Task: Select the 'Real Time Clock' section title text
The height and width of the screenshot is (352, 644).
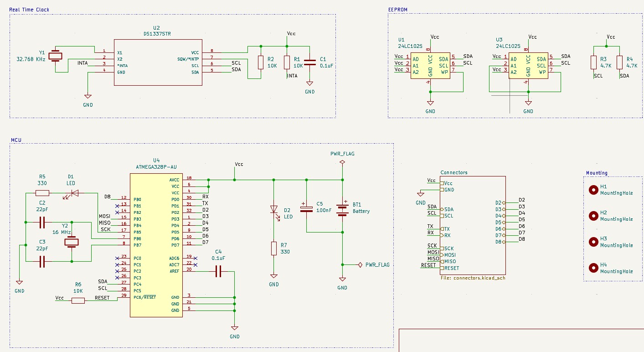Action: (x=30, y=10)
